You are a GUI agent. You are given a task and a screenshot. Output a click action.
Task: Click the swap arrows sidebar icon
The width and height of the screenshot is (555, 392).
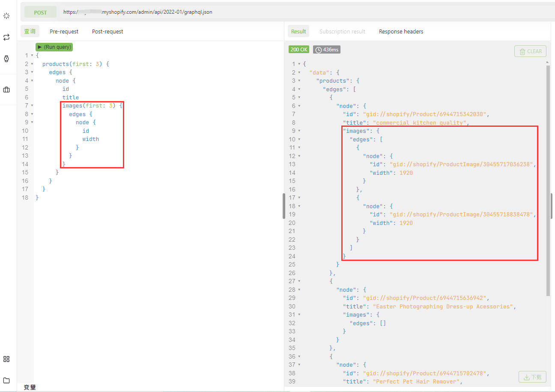point(6,37)
